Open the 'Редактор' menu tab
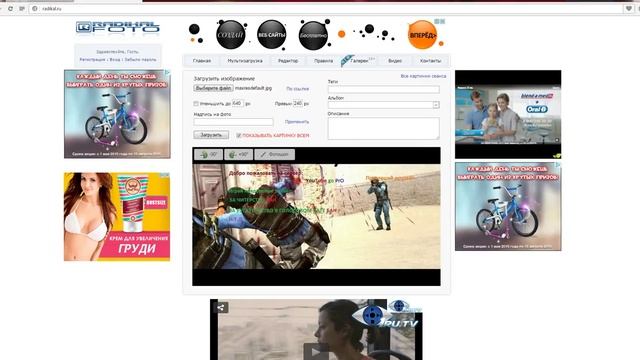The height and width of the screenshot is (360, 640). point(288,61)
